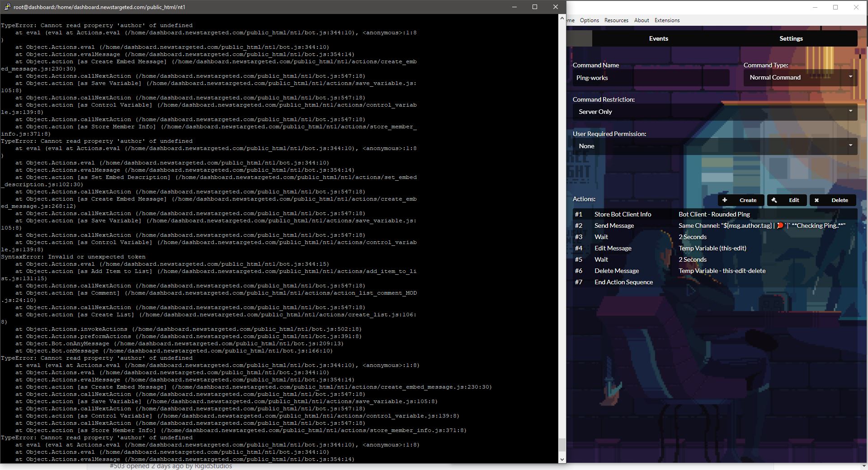Image resolution: width=868 pixels, height=470 pixels.
Task: Open the Command Restriction dropdown set to Server Only
Action: (714, 112)
